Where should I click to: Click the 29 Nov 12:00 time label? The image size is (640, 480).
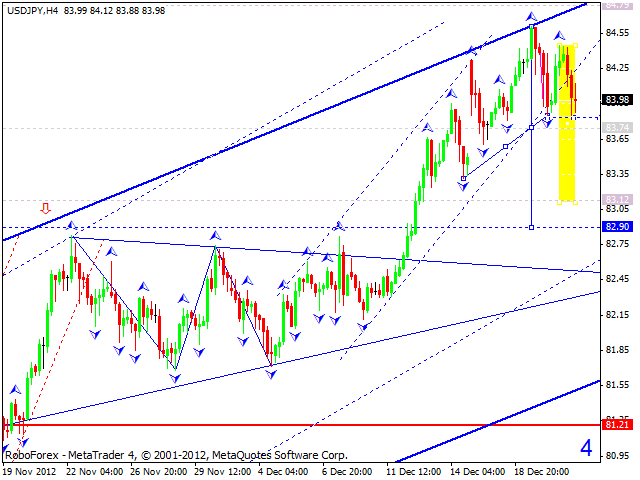coord(225,470)
